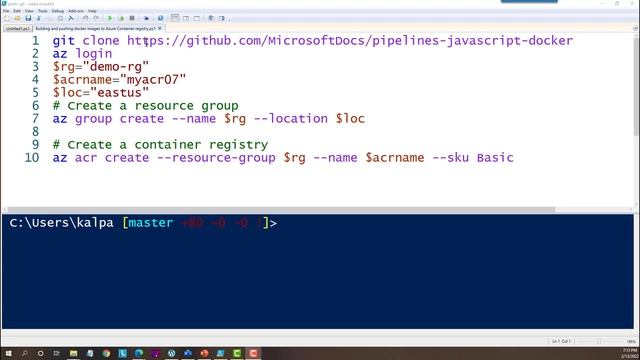Open the Help menu
Screen dimensions: 640x360
coord(93,11)
